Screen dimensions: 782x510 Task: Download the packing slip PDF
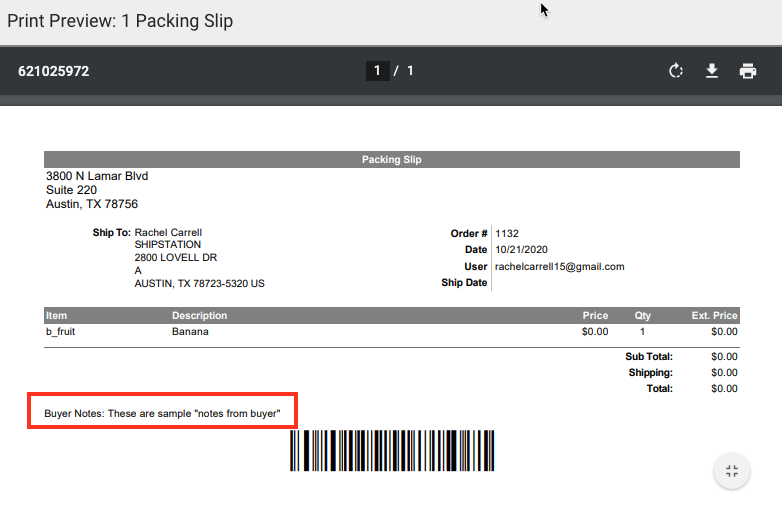(712, 71)
